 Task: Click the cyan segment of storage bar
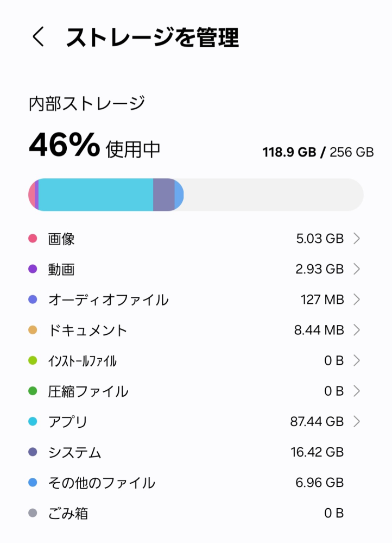(x=96, y=195)
